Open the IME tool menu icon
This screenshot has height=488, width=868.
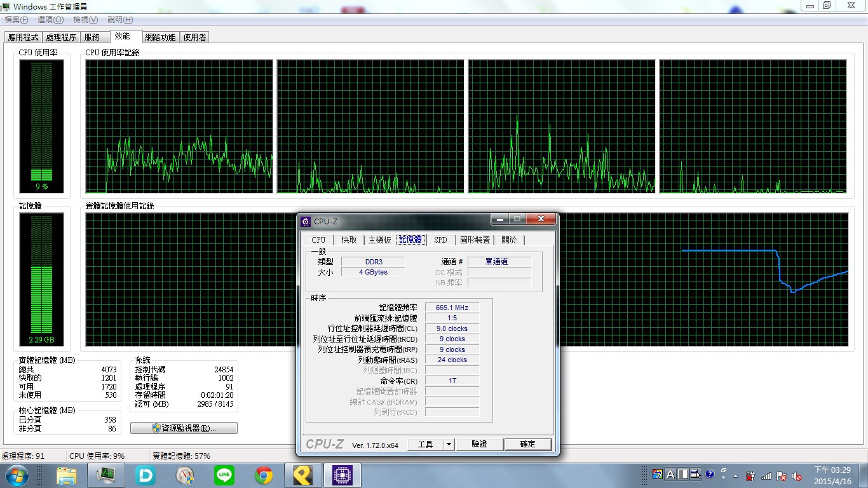[x=696, y=474]
